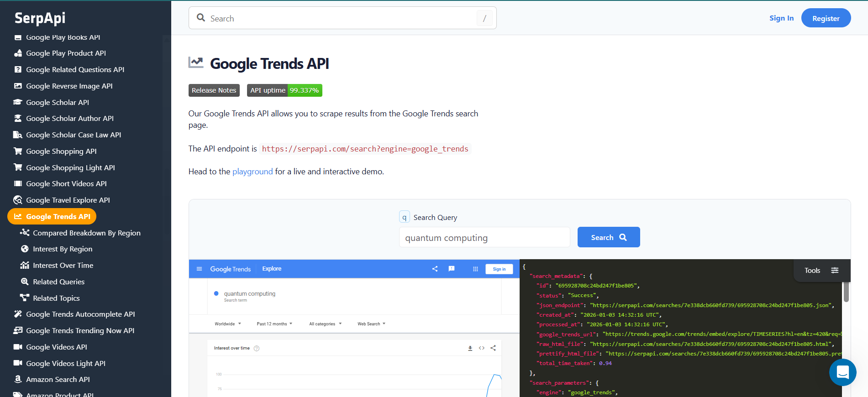
Task: Click the Google Trends Trending Now icon
Action: (18, 330)
